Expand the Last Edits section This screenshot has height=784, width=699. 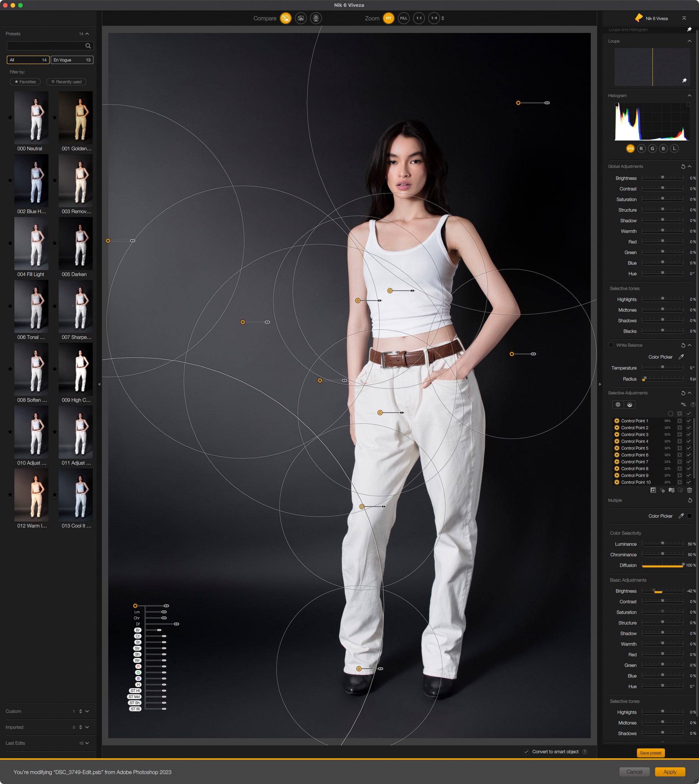(x=87, y=743)
